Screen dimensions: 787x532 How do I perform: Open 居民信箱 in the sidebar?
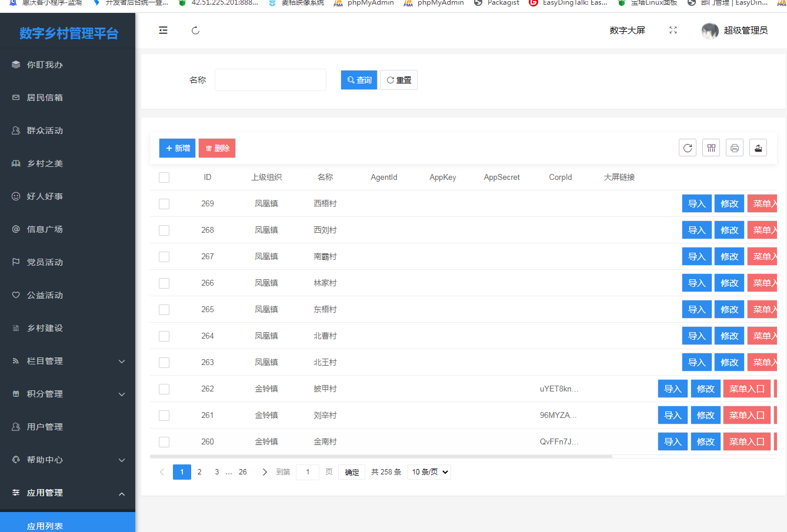(x=68, y=98)
